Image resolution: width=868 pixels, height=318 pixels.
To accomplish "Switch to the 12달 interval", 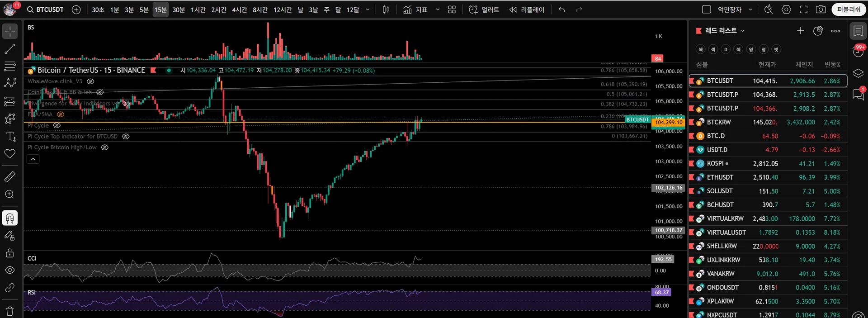I will pyautogui.click(x=353, y=9).
